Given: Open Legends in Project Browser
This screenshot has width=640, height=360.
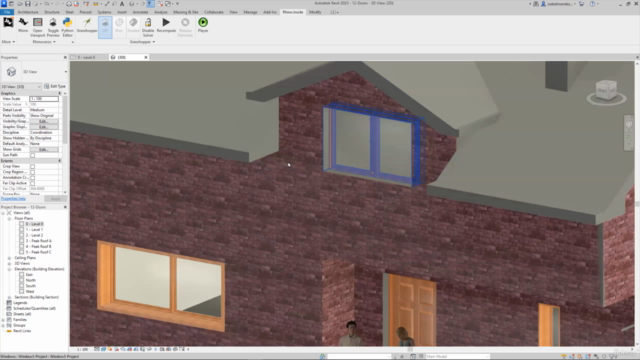Looking at the screenshot, I should click(20, 303).
